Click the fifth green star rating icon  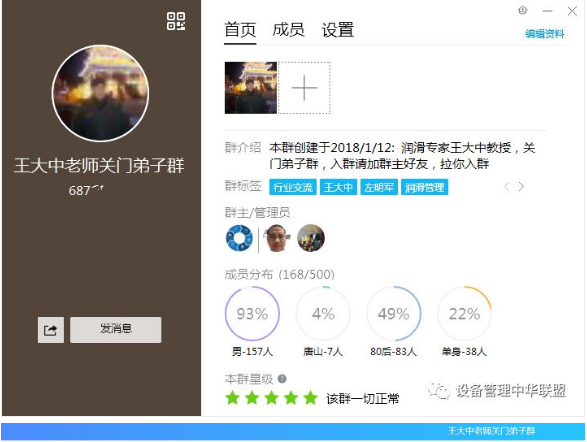point(310,398)
